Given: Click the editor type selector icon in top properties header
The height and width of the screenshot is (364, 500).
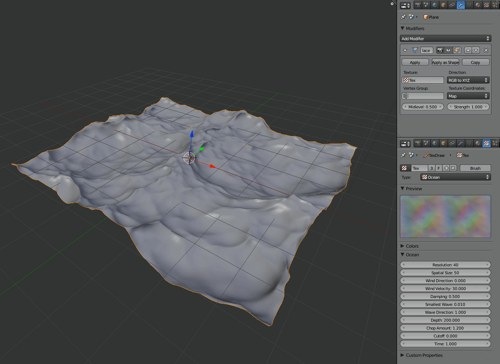Looking at the screenshot, I should 405,5.
